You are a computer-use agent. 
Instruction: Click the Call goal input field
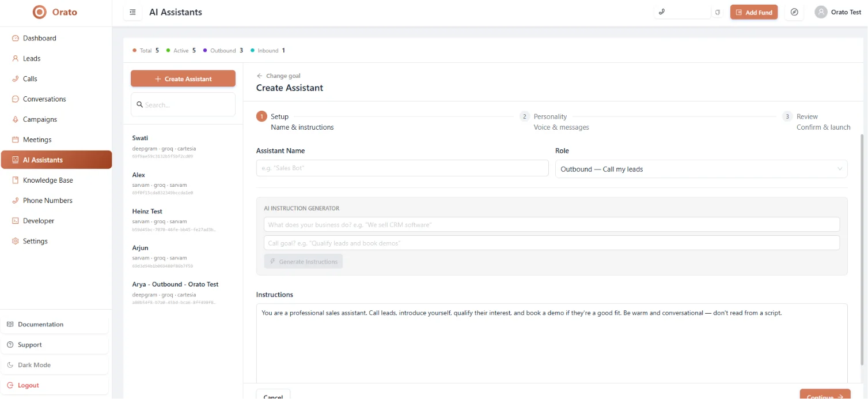[x=552, y=243]
